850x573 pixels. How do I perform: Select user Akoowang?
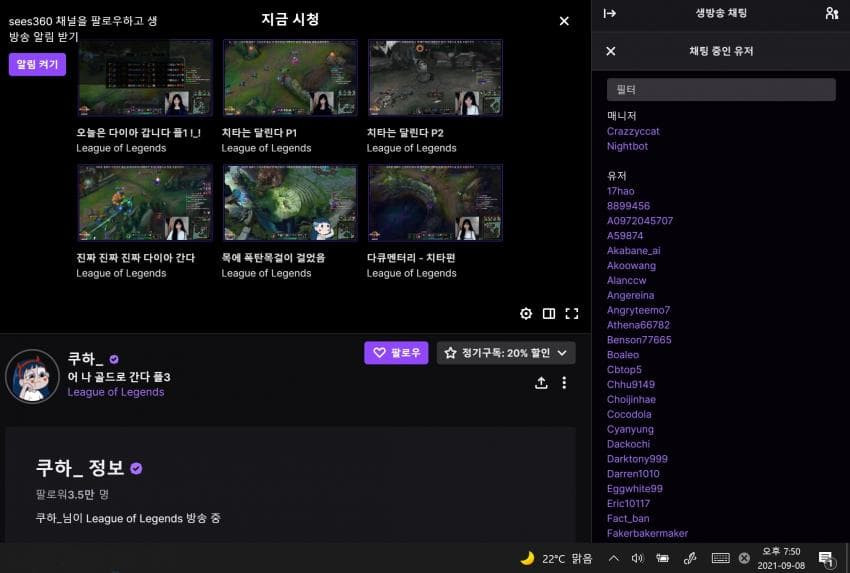pos(631,266)
